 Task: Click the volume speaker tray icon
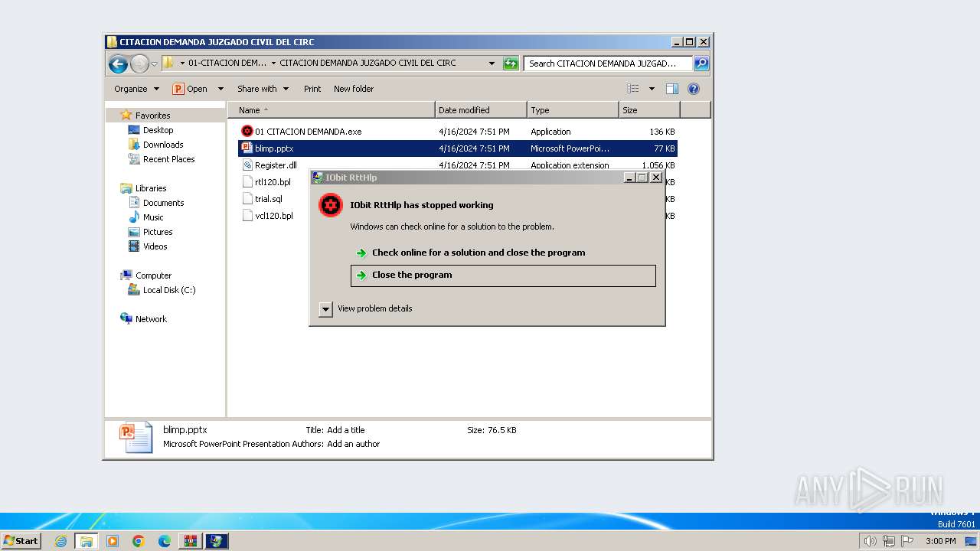click(x=870, y=541)
